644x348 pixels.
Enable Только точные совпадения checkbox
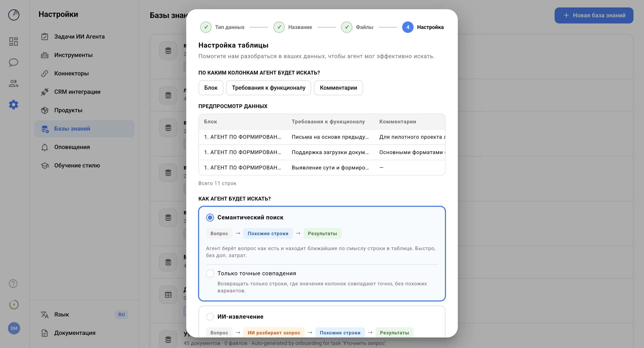coord(210,273)
